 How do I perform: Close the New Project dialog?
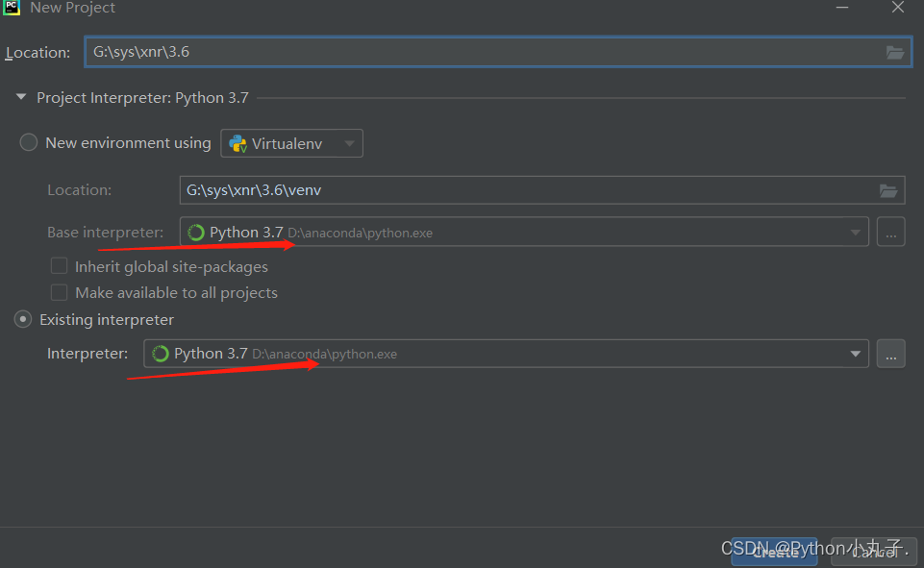pos(897,7)
